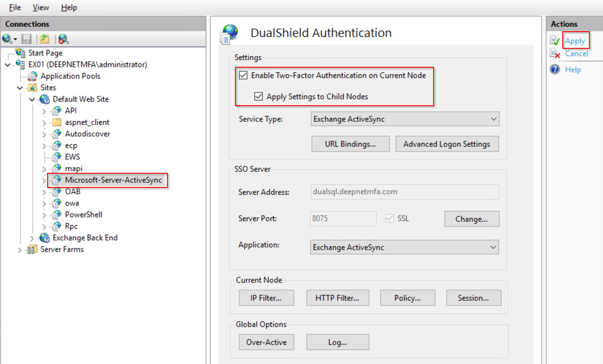This screenshot has height=364, width=603.
Task: Select the owa node in tree
Action: (72, 203)
